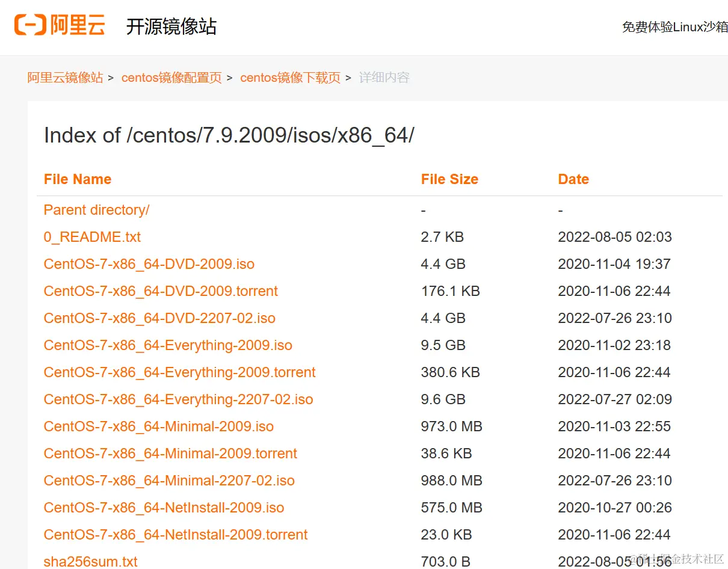Click date 2022-08-05 02:03
Screen dimensions: 728x569
tap(615, 237)
